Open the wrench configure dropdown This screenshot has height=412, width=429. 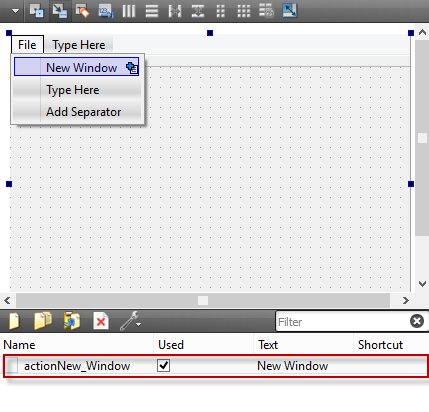point(130,321)
